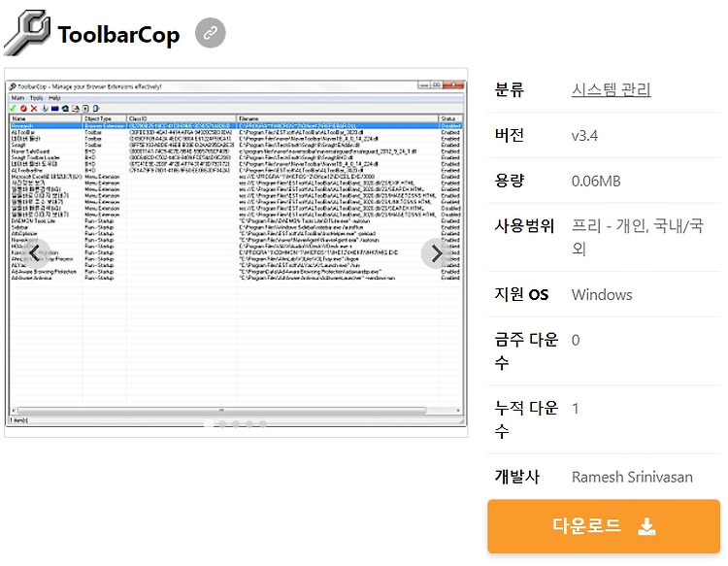
Task: Click the Windows supported OS value
Action: click(x=602, y=295)
